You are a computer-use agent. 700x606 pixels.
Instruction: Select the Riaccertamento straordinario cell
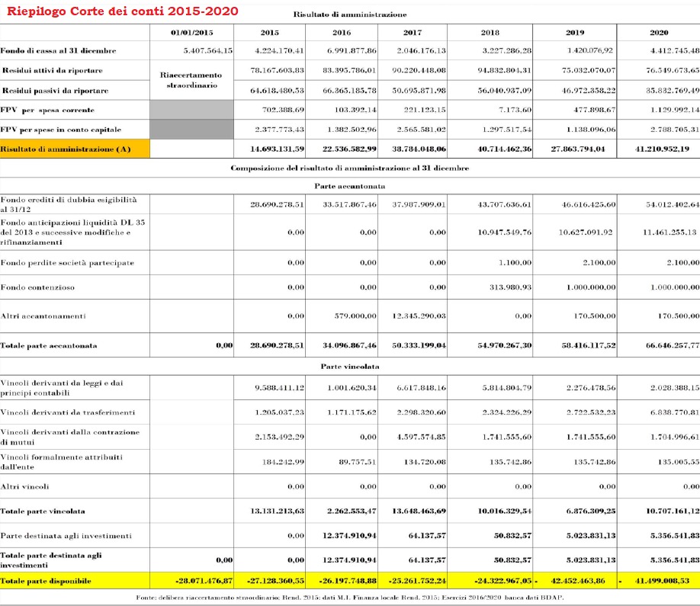pos(191,80)
